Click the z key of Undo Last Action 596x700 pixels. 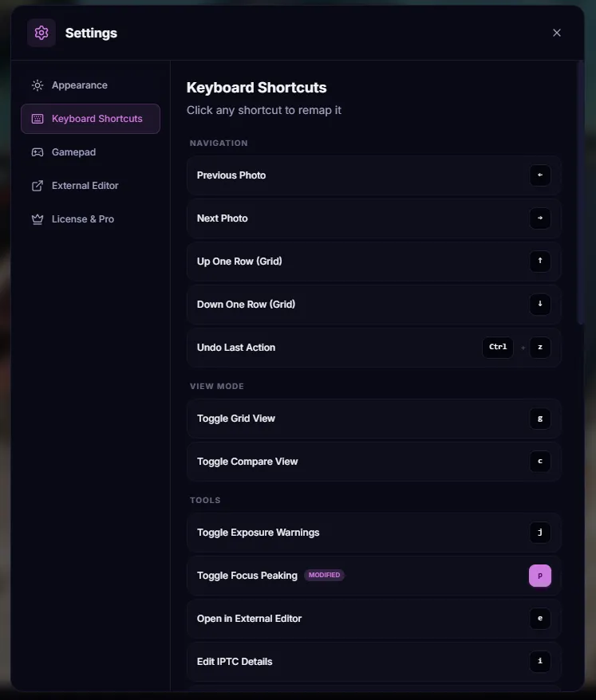[x=540, y=348]
